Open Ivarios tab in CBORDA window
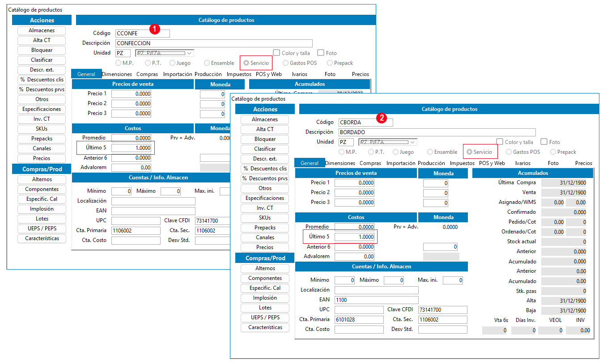The width and height of the screenshot is (607, 364). [x=523, y=163]
